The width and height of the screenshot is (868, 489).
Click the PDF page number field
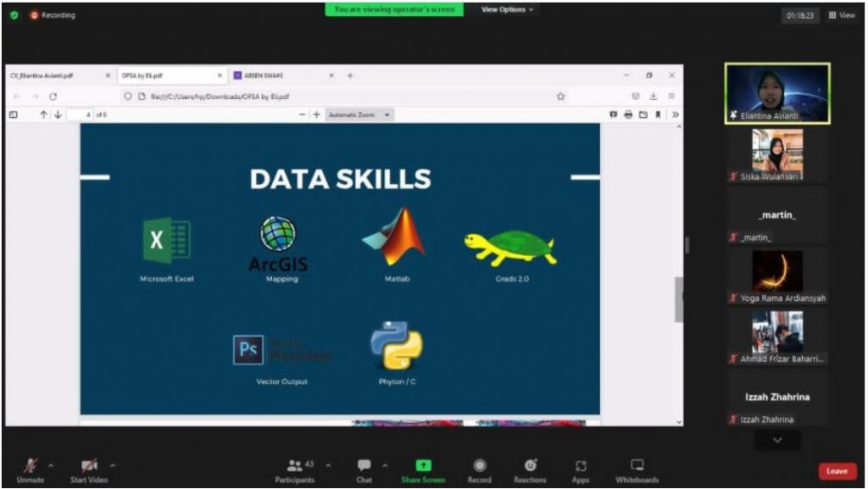(x=80, y=114)
